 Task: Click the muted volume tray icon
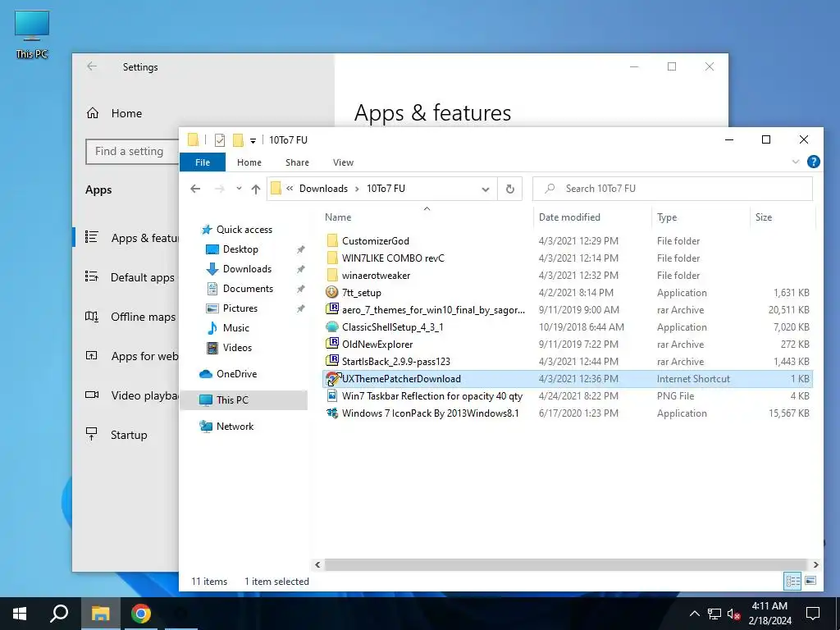click(733, 614)
